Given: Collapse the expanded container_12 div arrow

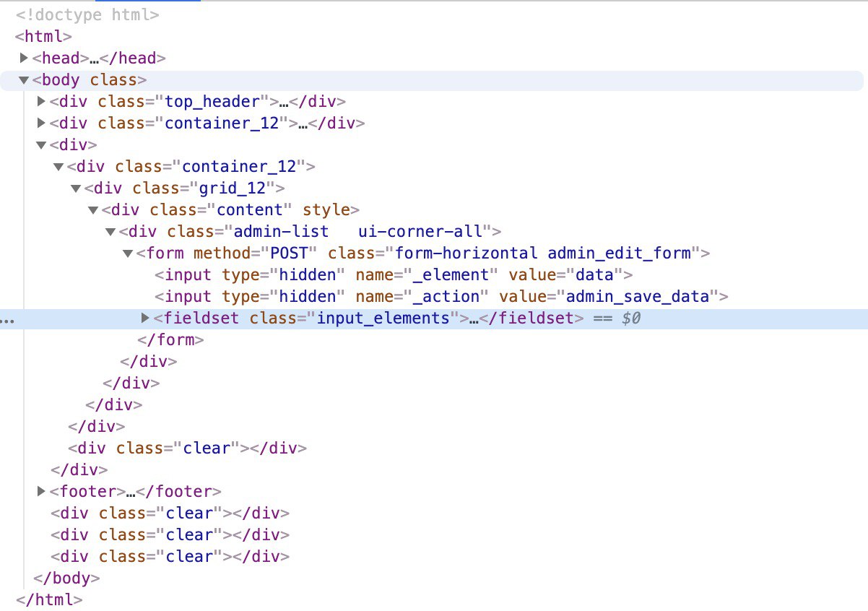Looking at the screenshot, I should coord(59,166).
